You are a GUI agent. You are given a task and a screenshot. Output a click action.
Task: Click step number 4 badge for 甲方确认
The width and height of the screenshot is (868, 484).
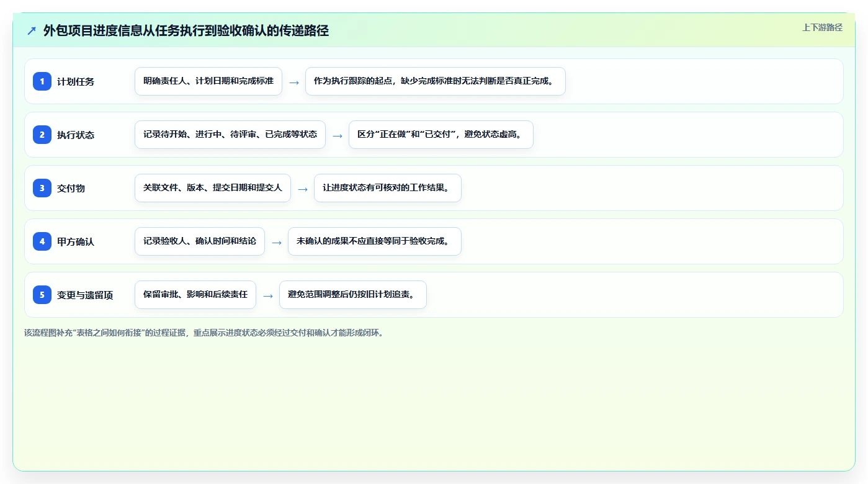coord(42,241)
